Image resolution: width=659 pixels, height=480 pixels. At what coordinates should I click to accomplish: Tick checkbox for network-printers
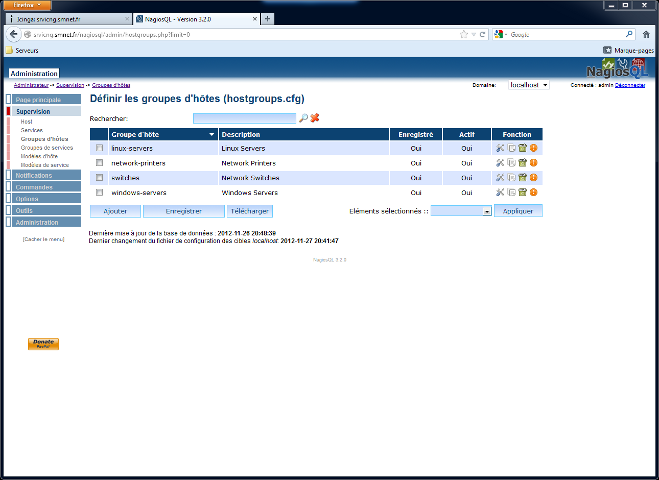pos(99,163)
